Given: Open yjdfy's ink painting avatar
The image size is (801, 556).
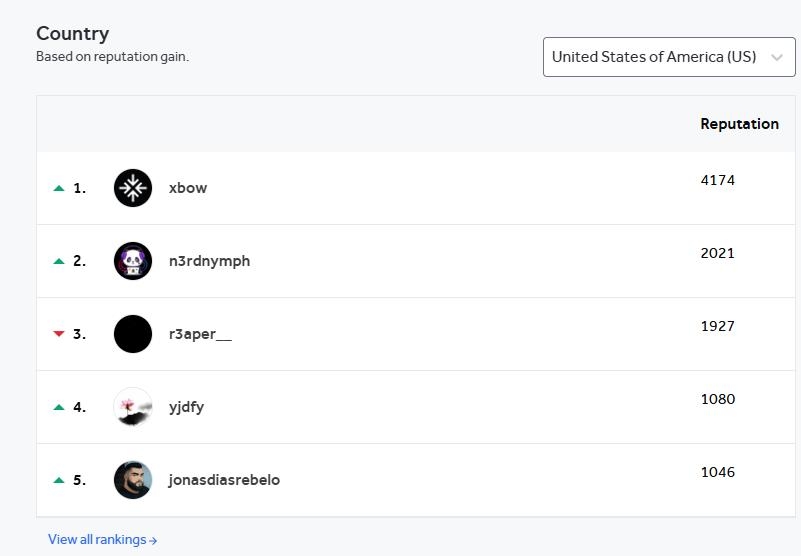Looking at the screenshot, I should pyautogui.click(x=133, y=407).
